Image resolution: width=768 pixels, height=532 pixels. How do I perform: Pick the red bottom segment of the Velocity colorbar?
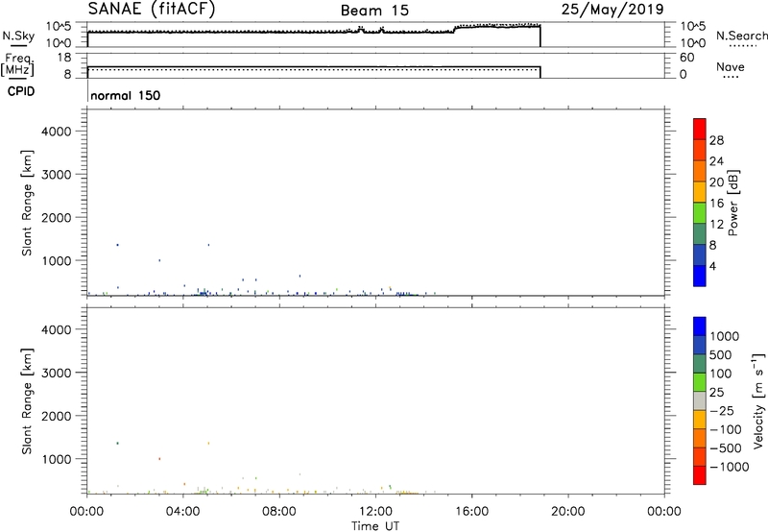click(x=700, y=475)
